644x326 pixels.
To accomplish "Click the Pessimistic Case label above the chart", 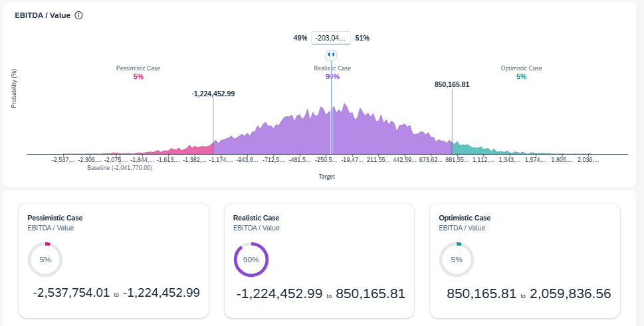I will pyautogui.click(x=138, y=68).
